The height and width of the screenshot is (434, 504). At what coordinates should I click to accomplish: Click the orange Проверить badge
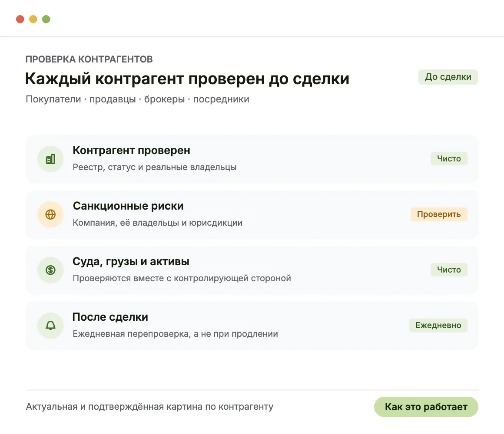click(x=439, y=214)
